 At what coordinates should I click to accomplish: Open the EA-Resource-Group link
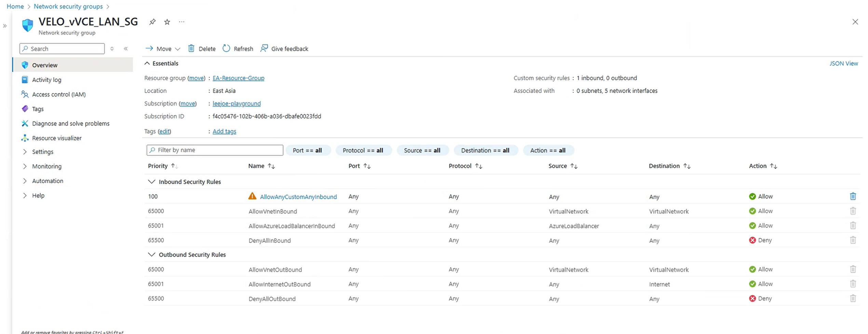[x=238, y=78]
